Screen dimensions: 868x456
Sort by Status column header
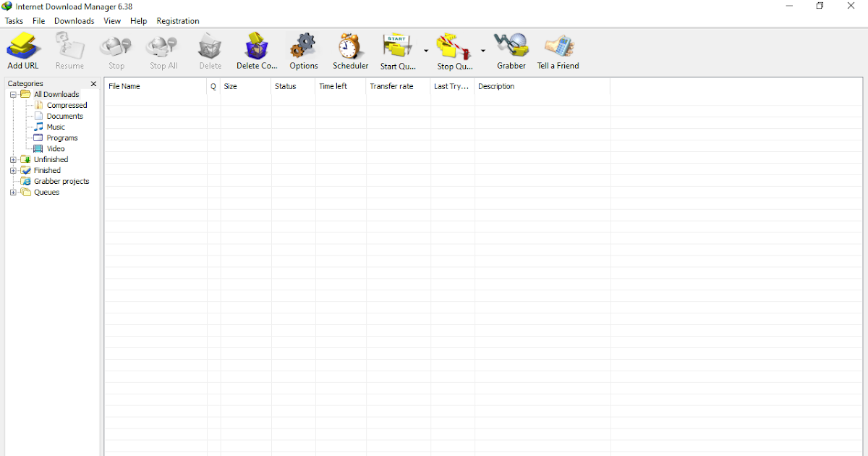[x=294, y=86]
